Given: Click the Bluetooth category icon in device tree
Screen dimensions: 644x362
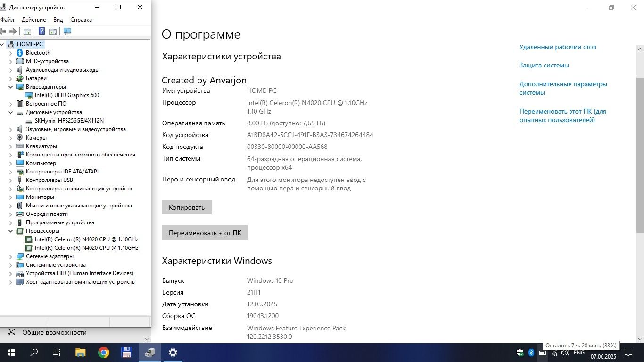Looking at the screenshot, I should (20, 53).
